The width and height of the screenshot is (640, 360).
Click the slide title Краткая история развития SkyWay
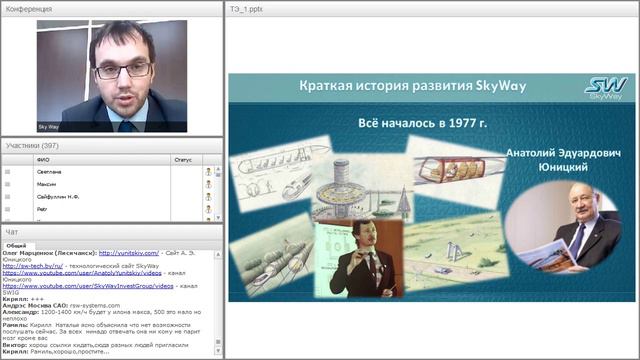tap(413, 86)
